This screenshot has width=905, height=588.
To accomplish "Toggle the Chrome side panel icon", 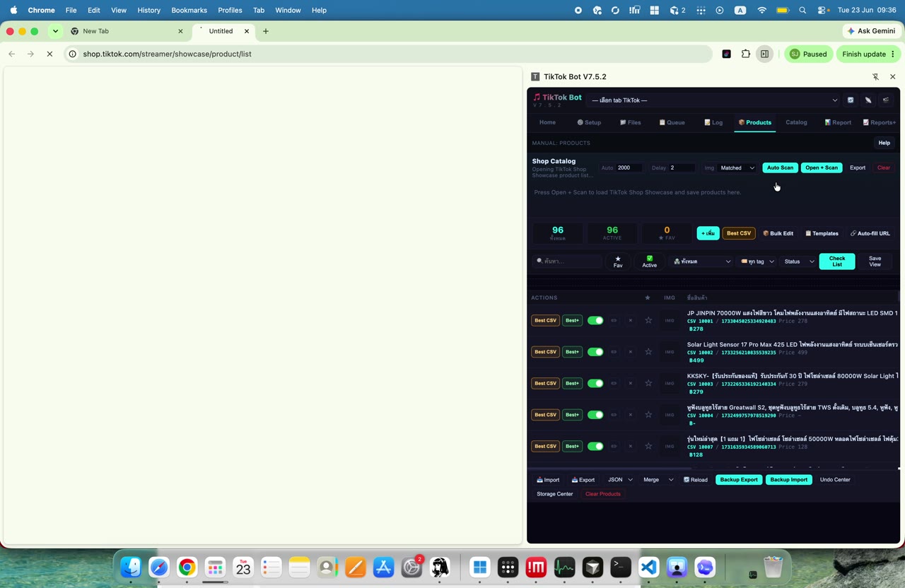I will [764, 54].
